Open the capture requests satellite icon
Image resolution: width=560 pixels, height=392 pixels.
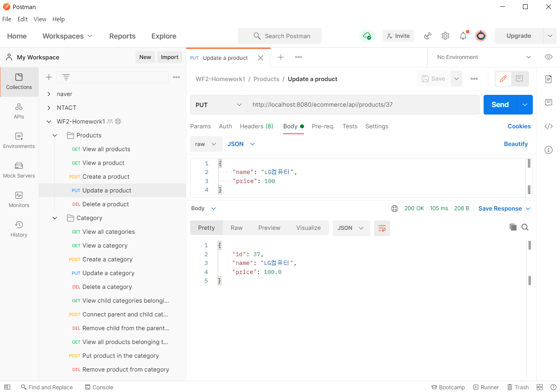[x=428, y=36]
